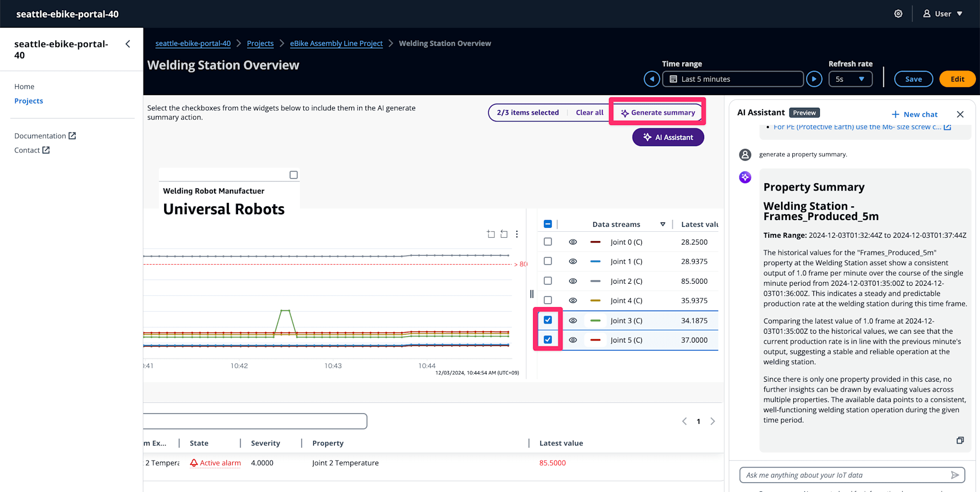This screenshot has width=980, height=492.
Task: Open the purple AI Assistant button
Action: pyautogui.click(x=668, y=137)
